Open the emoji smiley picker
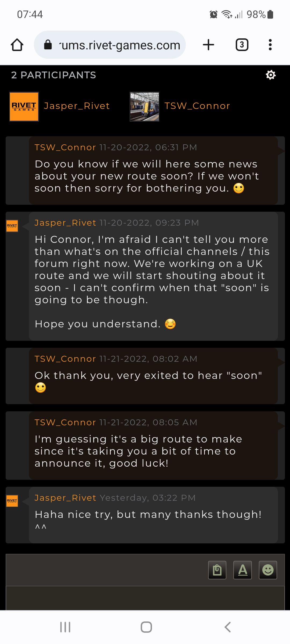 point(268,570)
